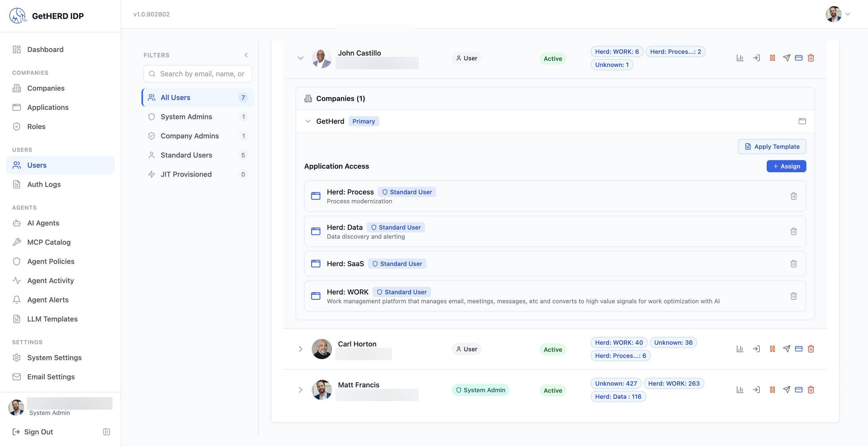Image resolution: width=868 pixels, height=447 pixels.
Task: Filter by Standard Users
Action: pyautogui.click(x=197, y=155)
